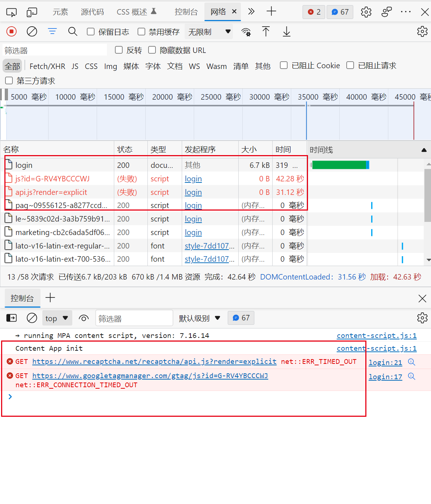Open the network conditions wifi icon

point(246,32)
